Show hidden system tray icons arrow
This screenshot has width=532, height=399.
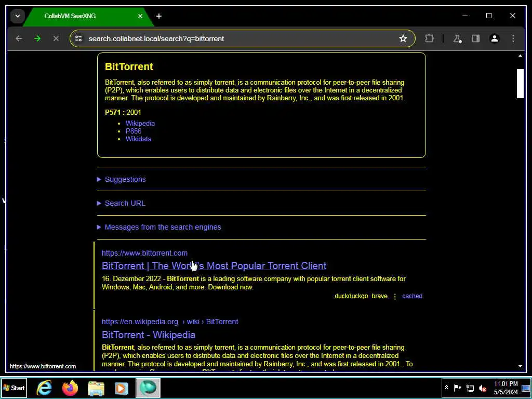click(x=446, y=388)
